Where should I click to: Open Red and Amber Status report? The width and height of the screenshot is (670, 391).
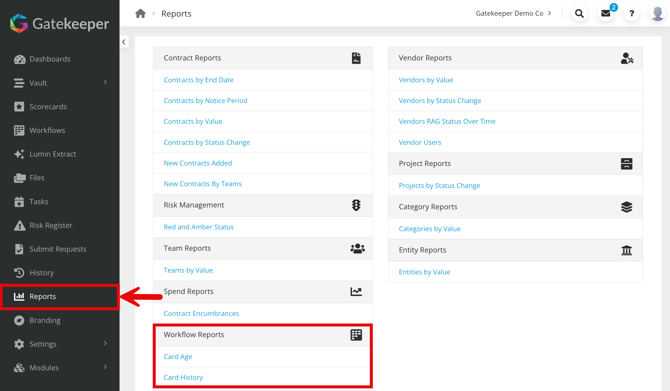[199, 227]
